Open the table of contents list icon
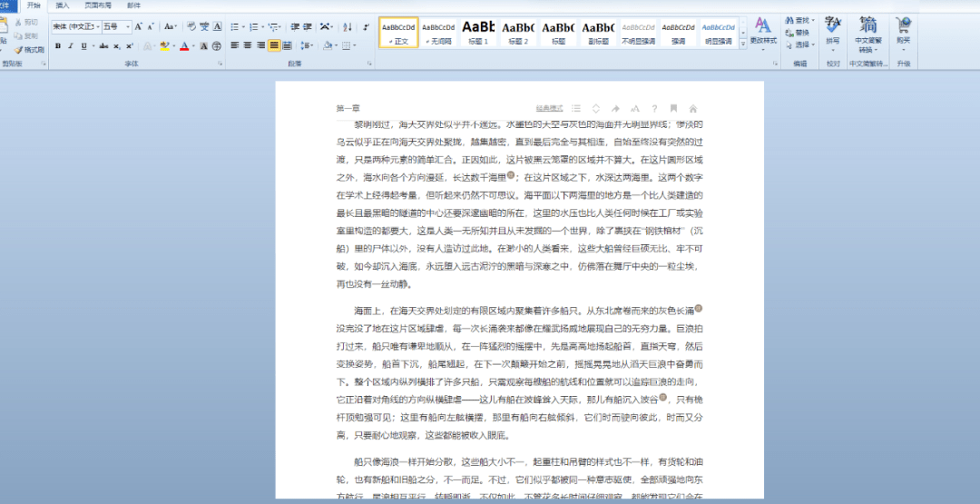Image resolution: width=980 pixels, height=504 pixels. coord(576,108)
